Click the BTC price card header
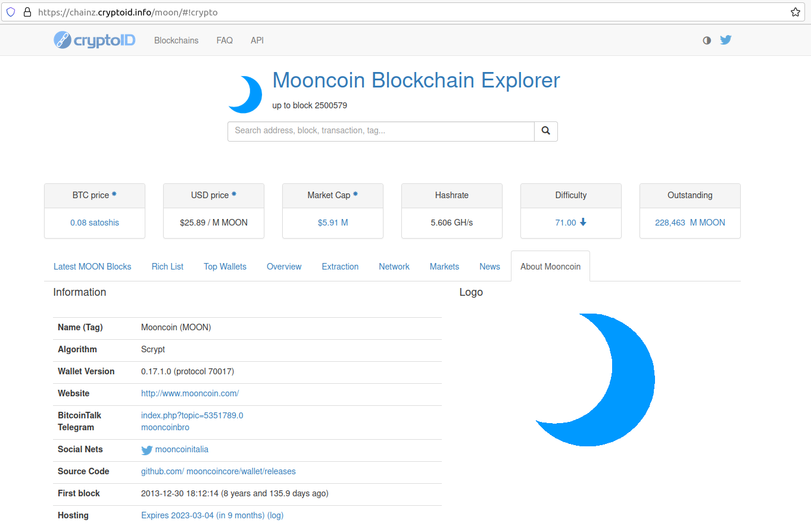The height and width of the screenshot is (532, 811). point(95,195)
